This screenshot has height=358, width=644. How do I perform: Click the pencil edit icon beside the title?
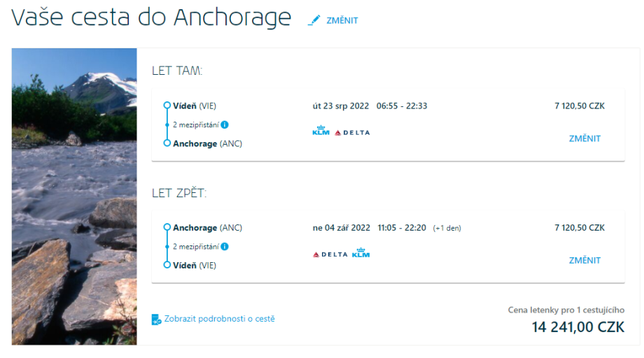point(314,20)
